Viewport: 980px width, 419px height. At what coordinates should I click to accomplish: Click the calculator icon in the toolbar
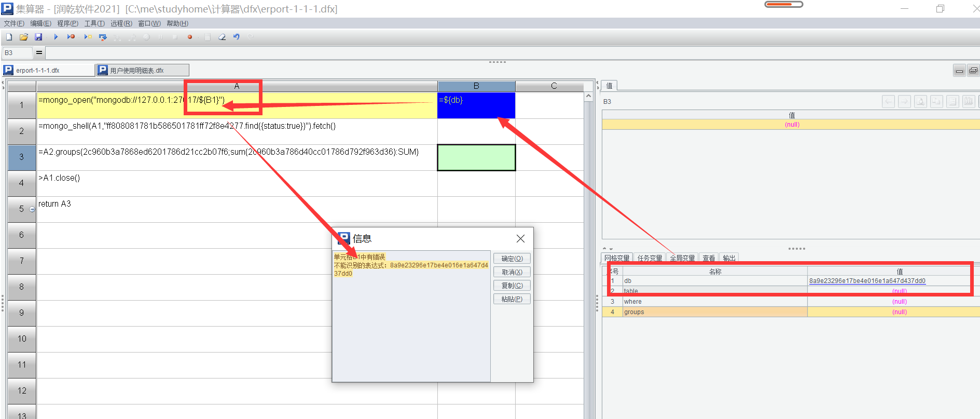pos(208,37)
